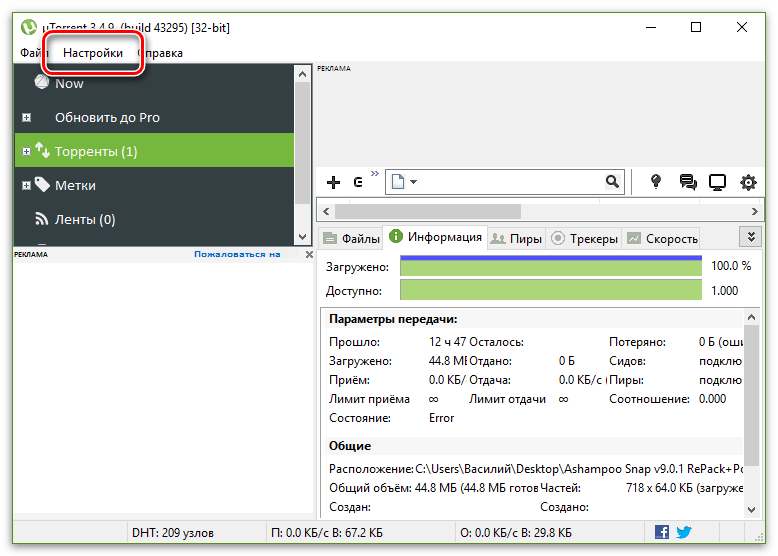Click the Пожаловаться на link
Viewport: 778px width, 556px height.
(237, 254)
